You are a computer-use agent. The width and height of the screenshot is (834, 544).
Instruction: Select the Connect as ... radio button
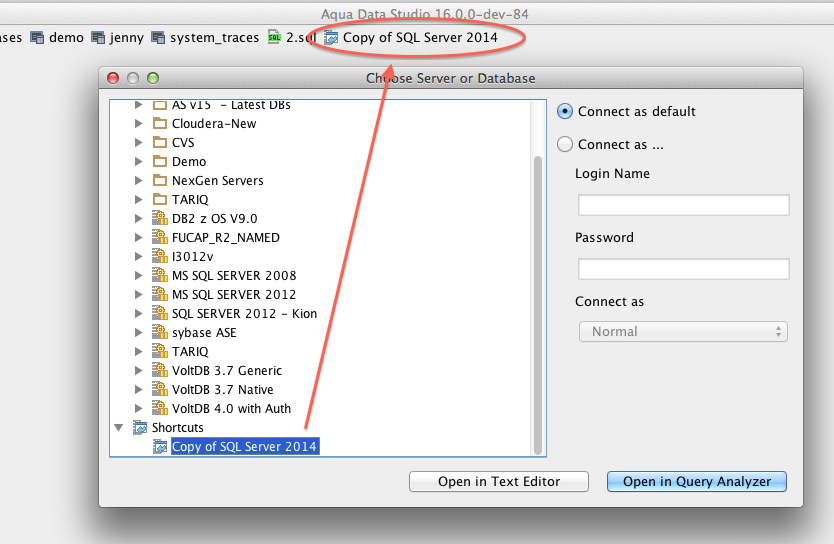coord(565,144)
